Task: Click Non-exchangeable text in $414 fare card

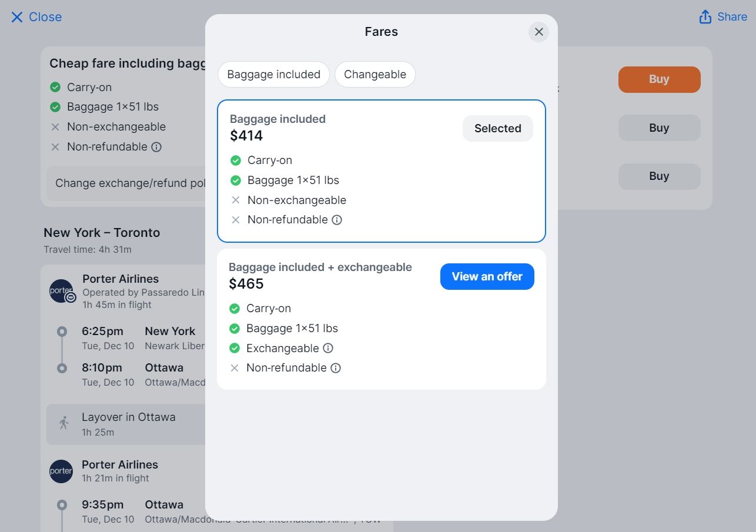Action: click(x=297, y=200)
